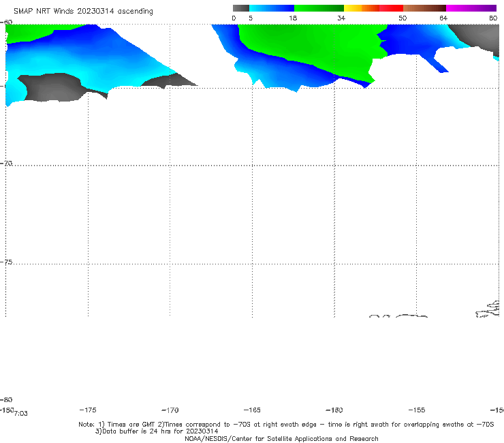Click the magenta-purple segment of the colorbar
504x443 pixels.
point(471,8)
